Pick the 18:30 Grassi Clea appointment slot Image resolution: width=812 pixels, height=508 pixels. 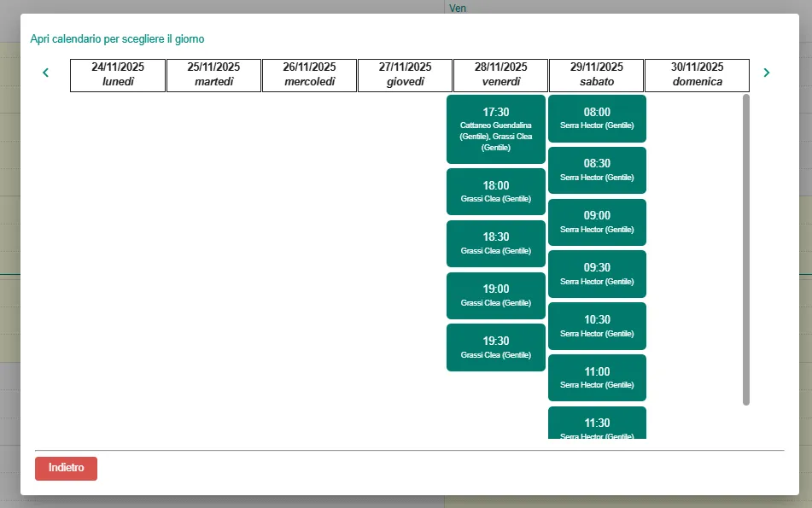pyautogui.click(x=495, y=243)
